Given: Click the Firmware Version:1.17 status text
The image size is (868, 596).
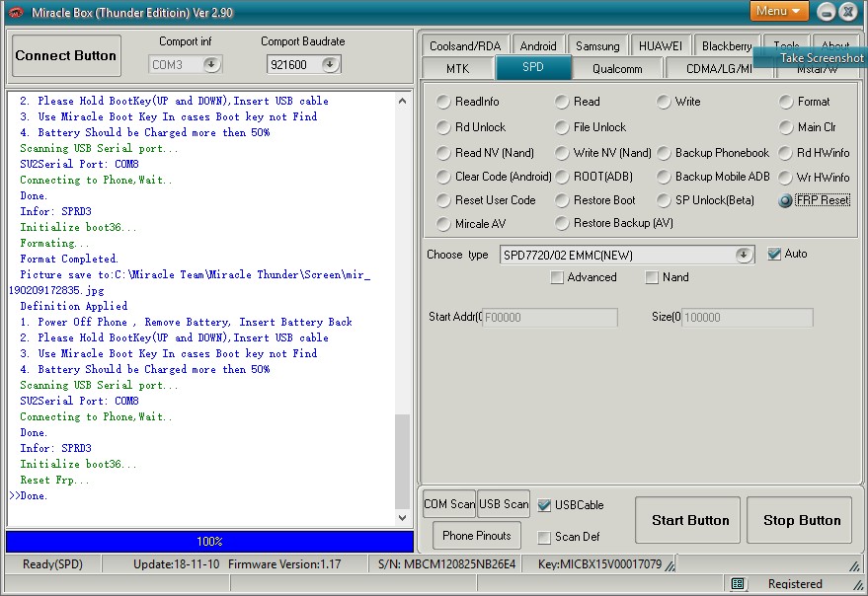Looking at the screenshot, I should [x=284, y=563].
